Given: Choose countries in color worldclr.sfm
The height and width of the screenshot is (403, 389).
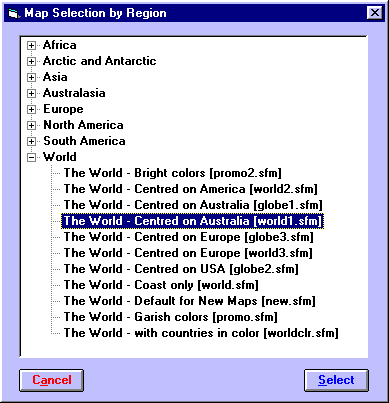Looking at the screenshot, I should pos(201,333).
